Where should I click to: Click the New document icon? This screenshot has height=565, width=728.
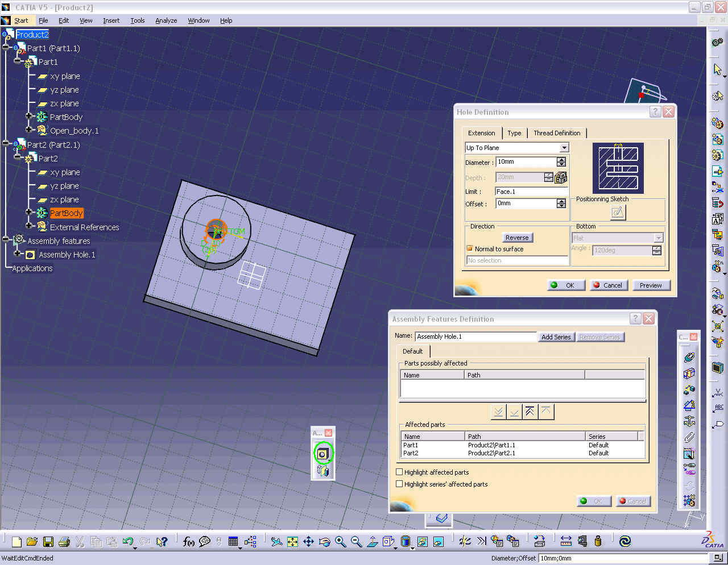click(16, 542)
